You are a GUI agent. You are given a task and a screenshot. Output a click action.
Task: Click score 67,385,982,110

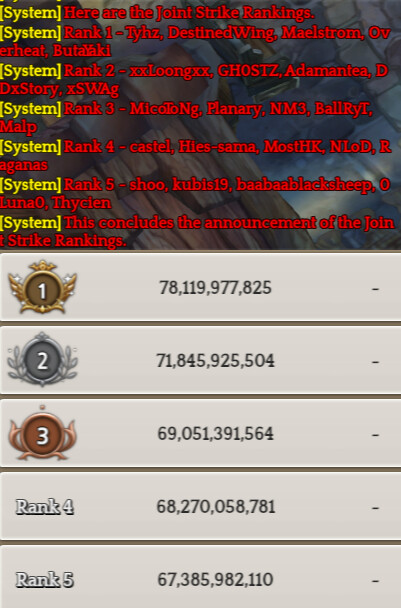tap(215, 580)
